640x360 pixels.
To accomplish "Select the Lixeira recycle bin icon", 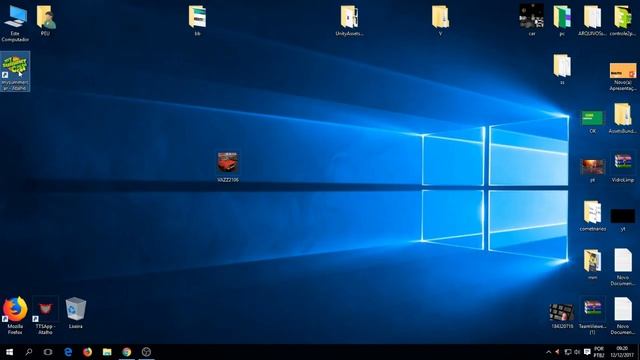I will coord(76,313).
